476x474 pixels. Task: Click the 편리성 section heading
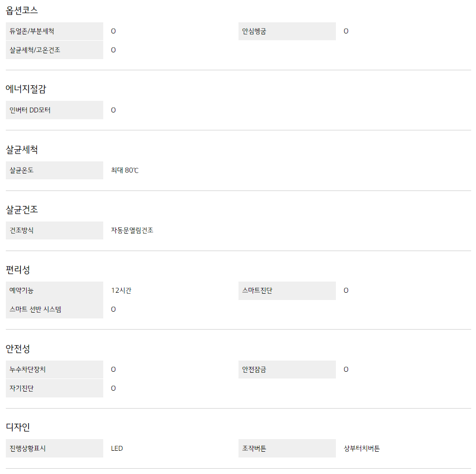[x=18, y=269]
